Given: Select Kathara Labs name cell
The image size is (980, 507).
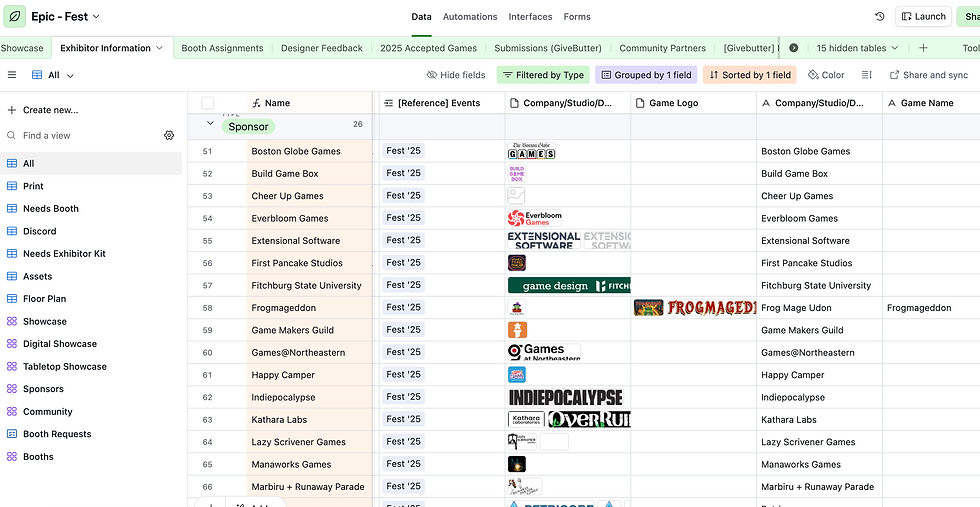Looking at the screenshot, I should [309, 419].
